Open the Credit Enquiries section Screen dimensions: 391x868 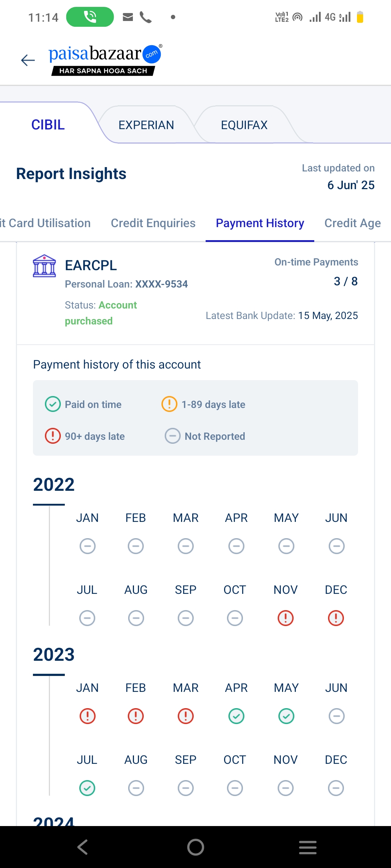pos(153,223)
